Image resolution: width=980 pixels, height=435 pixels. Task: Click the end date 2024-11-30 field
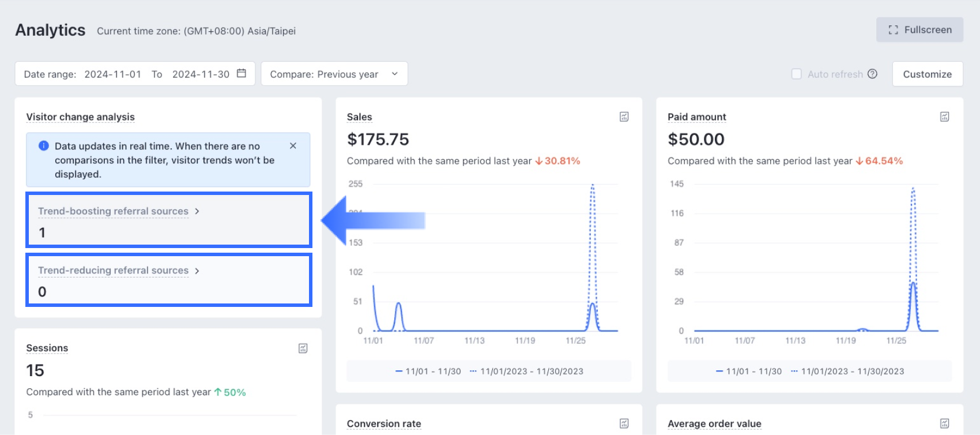click(201, 74)
